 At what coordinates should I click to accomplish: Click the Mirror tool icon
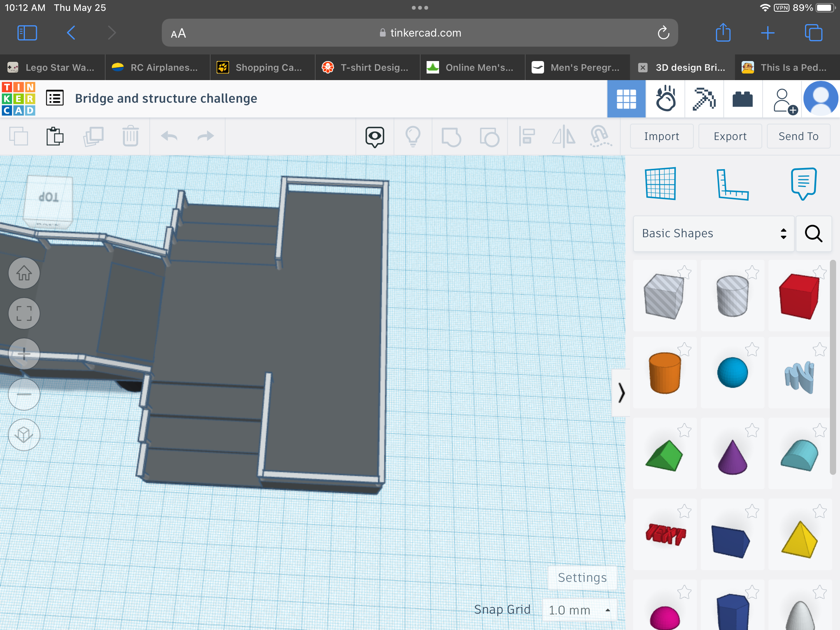point(563,136)
